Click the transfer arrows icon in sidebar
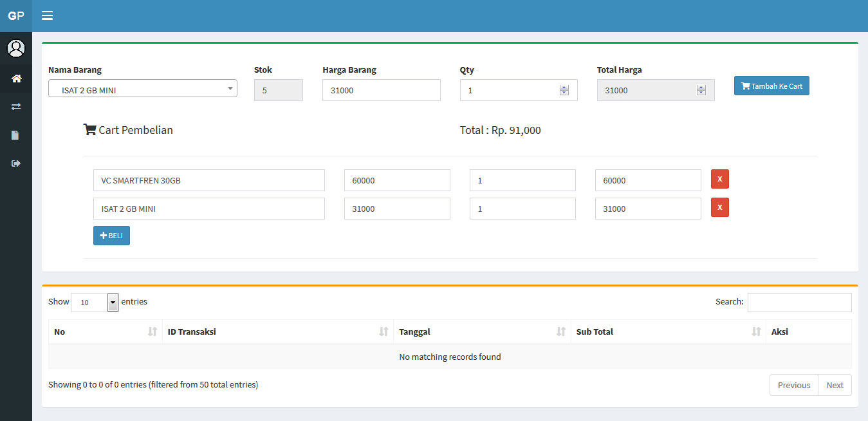Image resolution: width=868 pixels, height=421 pixels. [x=15, y=106]
